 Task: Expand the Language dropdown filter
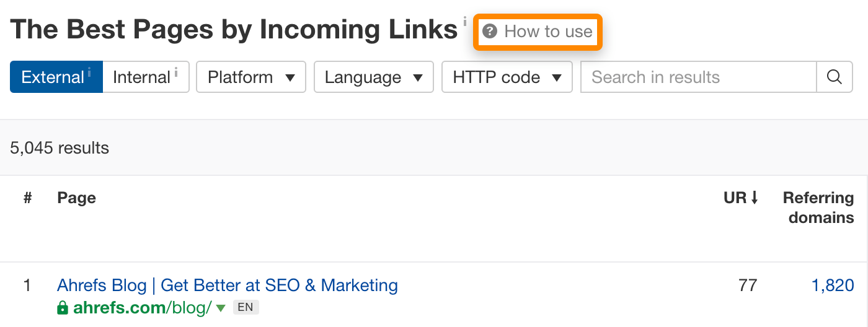click(x=374, y=77)
